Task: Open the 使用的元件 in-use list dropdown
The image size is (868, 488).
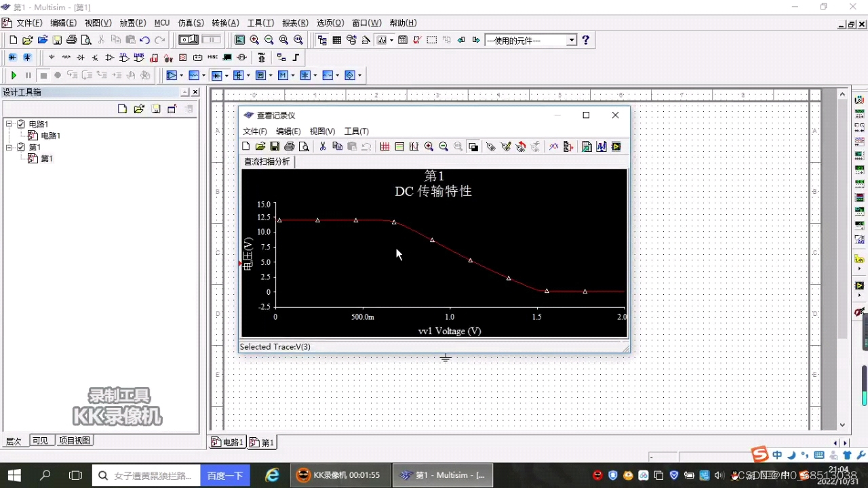Action: (x=572, y=40)
